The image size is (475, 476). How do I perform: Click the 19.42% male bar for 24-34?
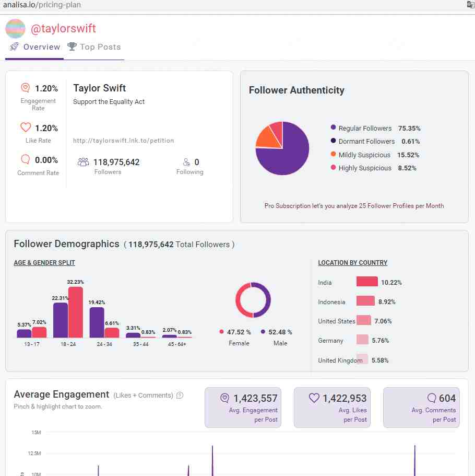click(x=97, y=322)
